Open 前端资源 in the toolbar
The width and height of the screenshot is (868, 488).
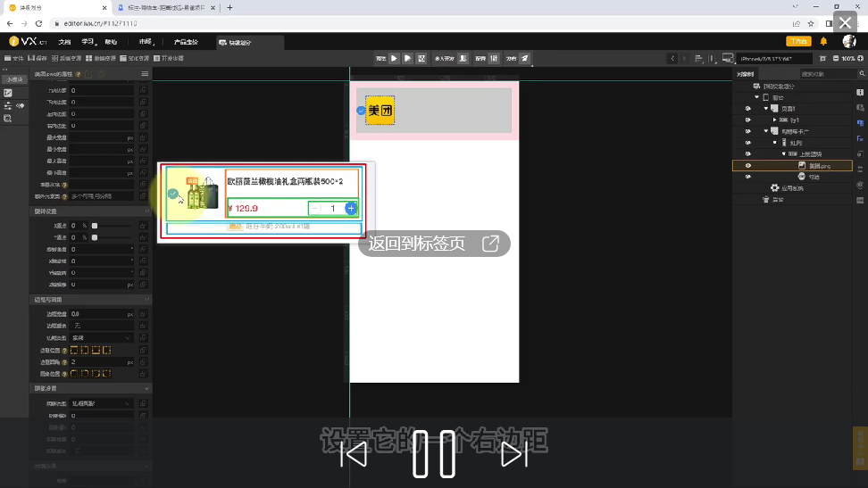(x=101, y=58)
